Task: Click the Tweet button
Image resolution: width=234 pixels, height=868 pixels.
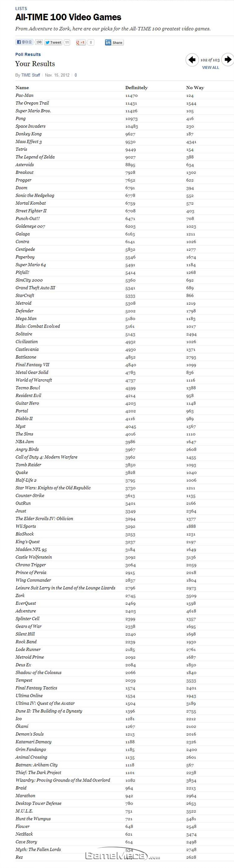Action: coord(53,43)
